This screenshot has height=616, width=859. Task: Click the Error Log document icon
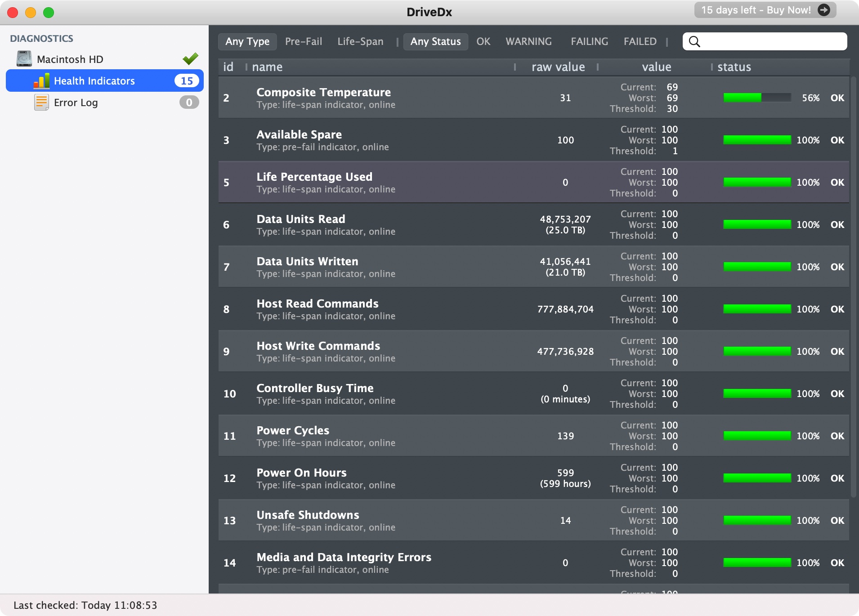(41, 103)
